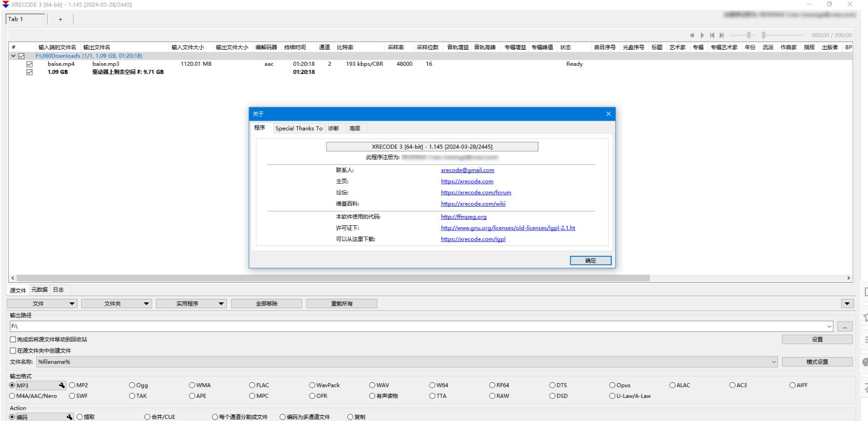Screen dimensions: 868x421
Task: Expand the output path history dropdown
Action: 830,327
